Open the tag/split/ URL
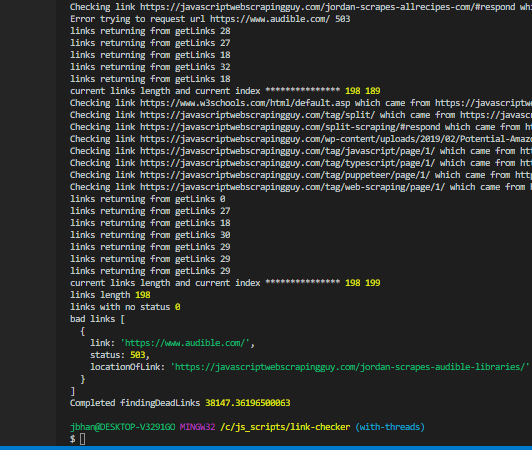The height and width of the screenshot is (450, 532). 258,115
